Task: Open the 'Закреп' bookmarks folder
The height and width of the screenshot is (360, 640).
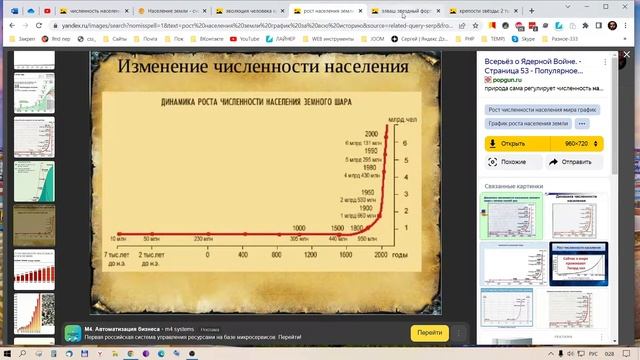Action: pyautogui.click(x=22, y=39)
